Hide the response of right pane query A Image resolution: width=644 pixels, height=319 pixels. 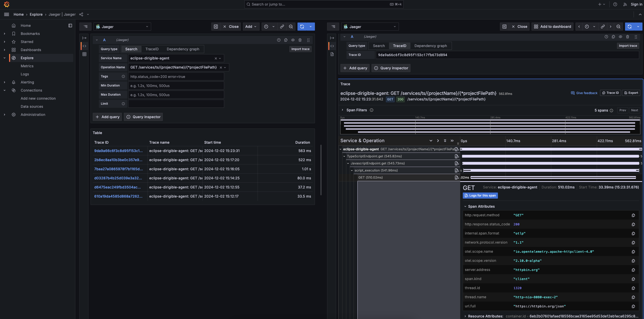620,37
